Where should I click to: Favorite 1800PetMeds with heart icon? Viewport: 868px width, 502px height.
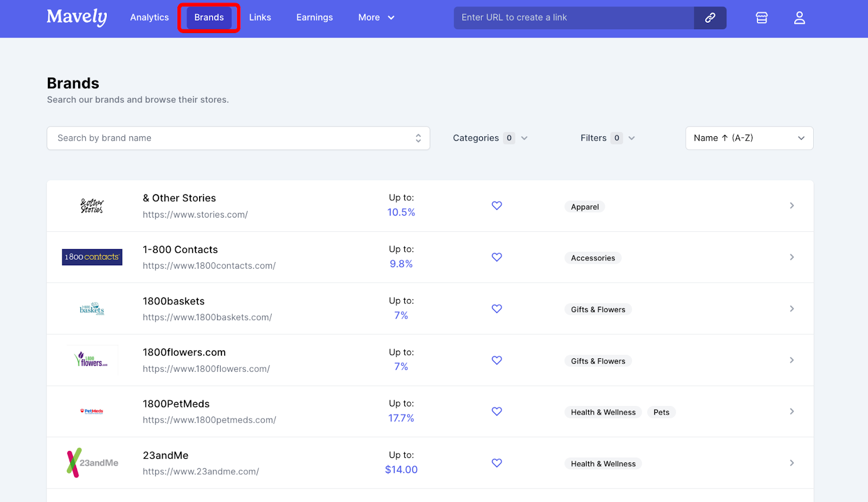496,411
